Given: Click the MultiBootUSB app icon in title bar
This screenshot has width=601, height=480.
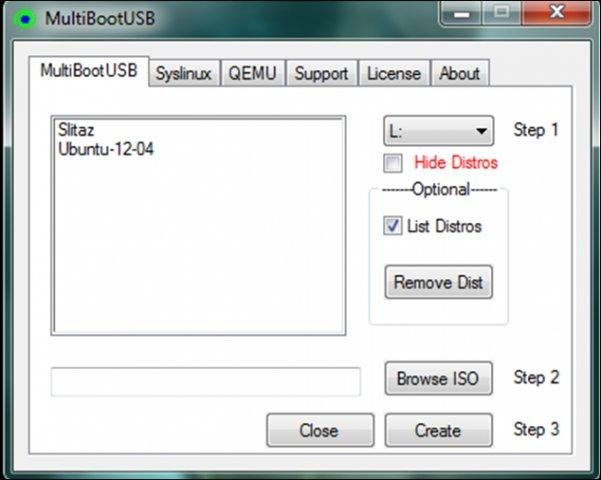Looking at the screenshot, I should pos(22,19).
